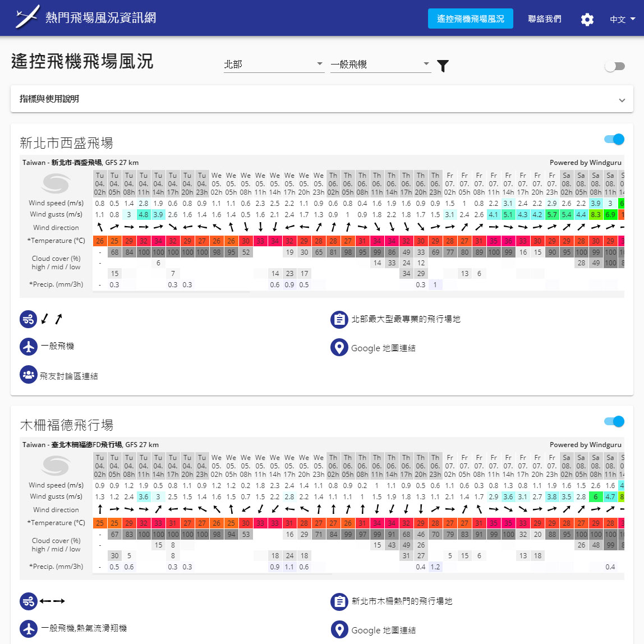The width and height of the screenshot is (644, 644).
Task: Open the 飛友討論區連結 link
Action: coord(68,376)
